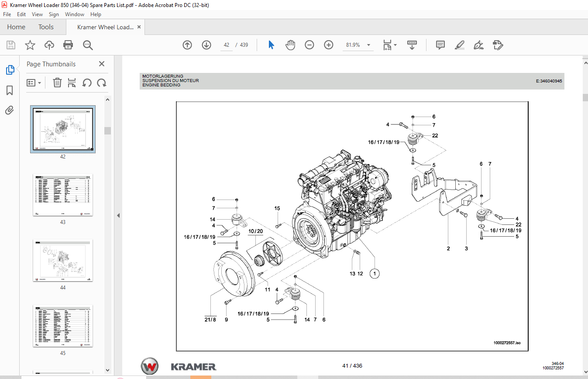Viewport: 588px width, 379px height.
Task: Select page 42 thumbnail
Action: [x=62, y=129]
